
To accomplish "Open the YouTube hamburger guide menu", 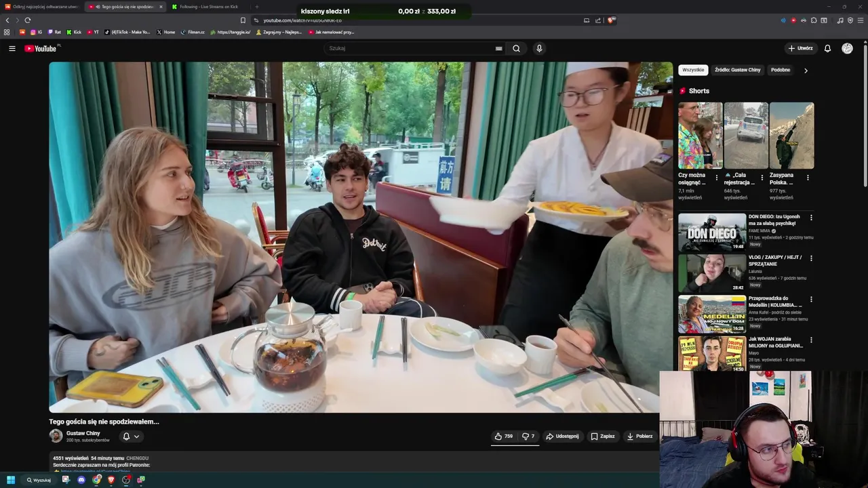I will 12,49.
